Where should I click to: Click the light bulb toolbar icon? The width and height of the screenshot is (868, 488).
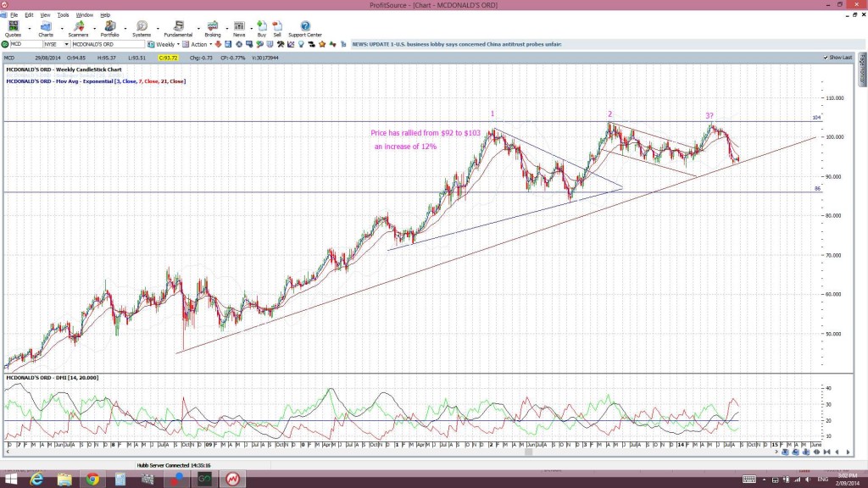(301, 44)
